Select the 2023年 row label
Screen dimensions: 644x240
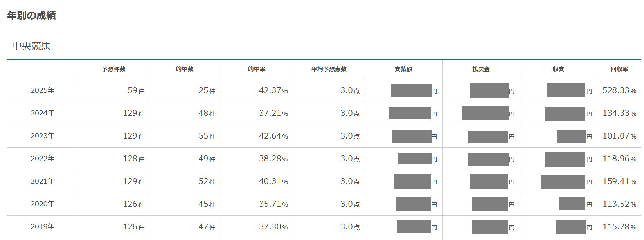(43, 136)
